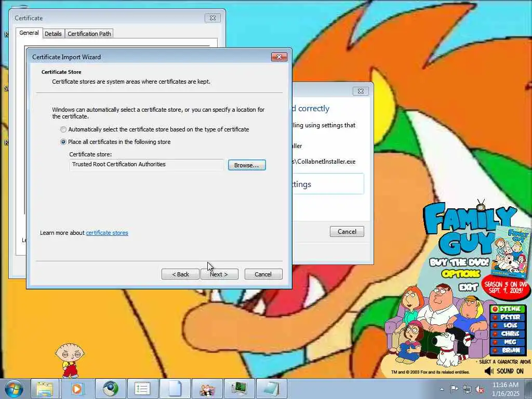Open the Certification Path tab
532x399 pixels.
(x=89, y=34)
